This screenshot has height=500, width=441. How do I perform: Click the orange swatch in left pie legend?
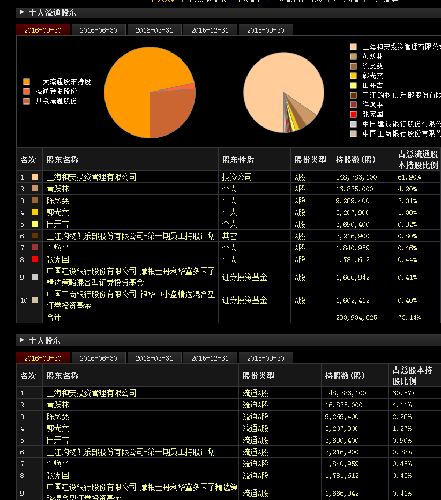[27, 82]
